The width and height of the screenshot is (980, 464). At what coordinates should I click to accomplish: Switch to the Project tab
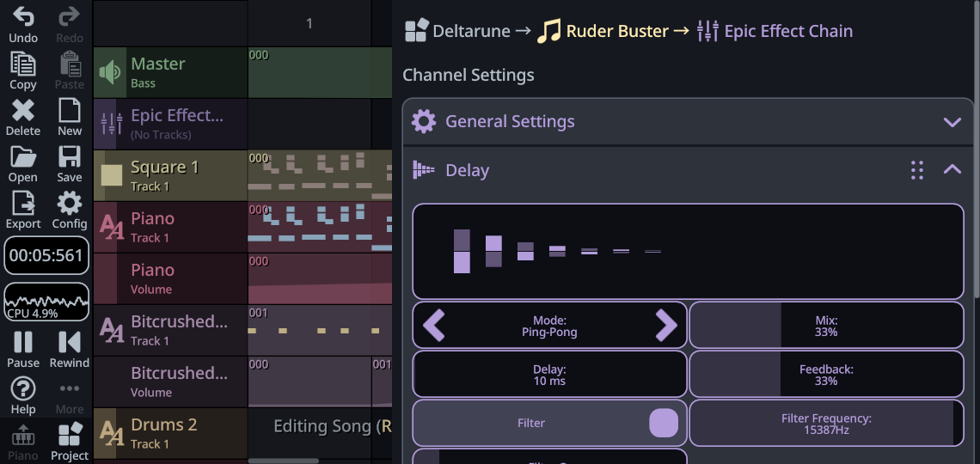click(70, 442)
